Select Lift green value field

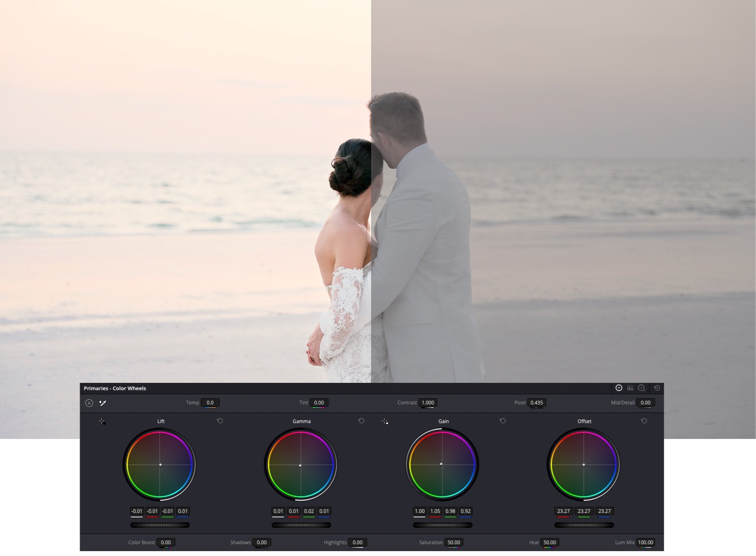pyautogui.click(x=167, y=511)
